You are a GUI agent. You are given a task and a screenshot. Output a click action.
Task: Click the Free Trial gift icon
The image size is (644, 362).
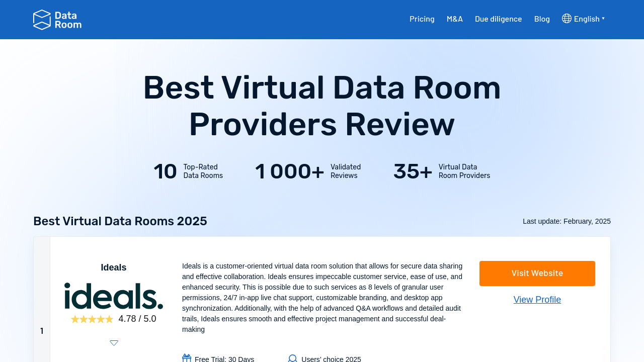tap(187, 358)
